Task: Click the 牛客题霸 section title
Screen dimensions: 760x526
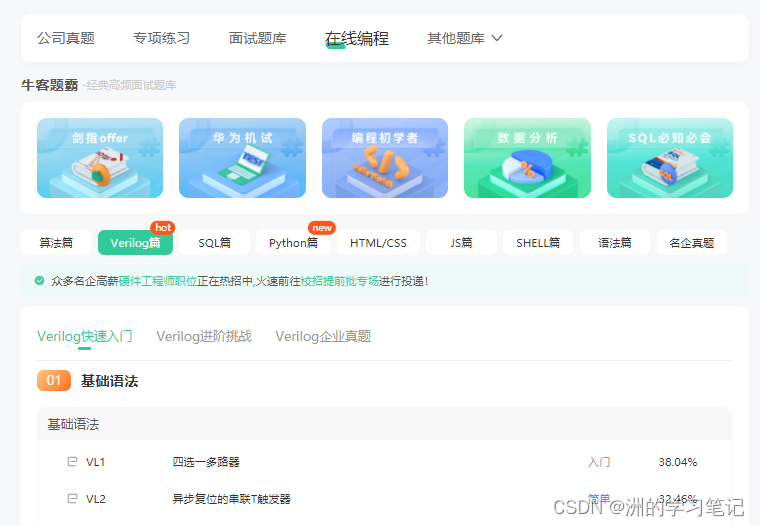Action: [49, 85]
